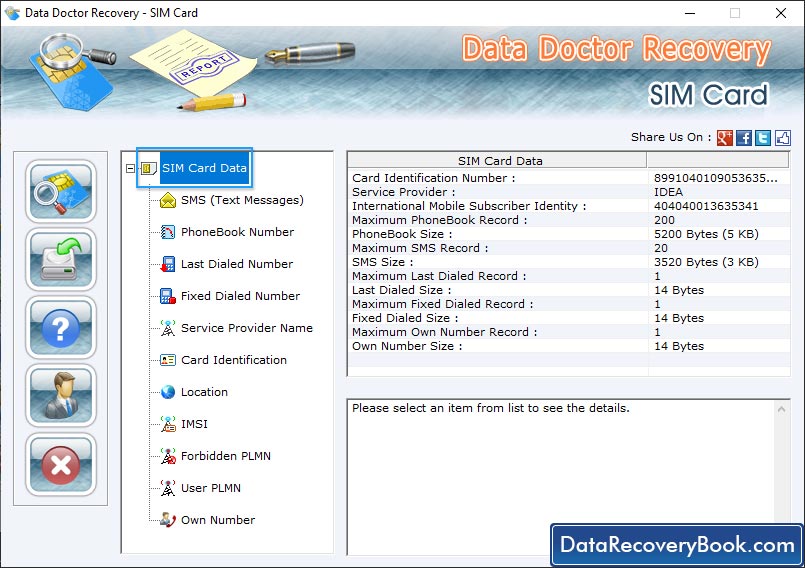Select Card Identification tree item
This screenshot has height=568, width=805.
pyautogui.click(x=234, y=360)
